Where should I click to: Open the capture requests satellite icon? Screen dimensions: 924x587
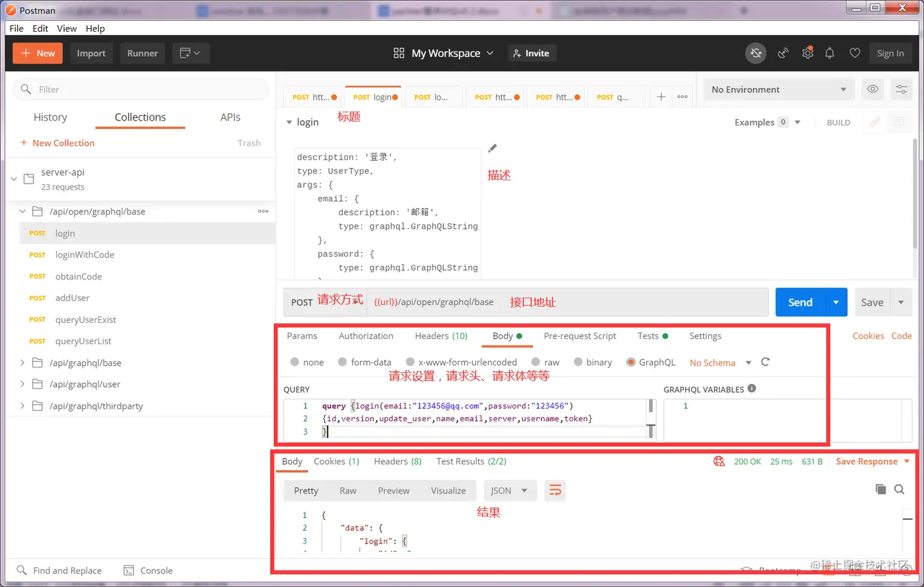(783, 53)
